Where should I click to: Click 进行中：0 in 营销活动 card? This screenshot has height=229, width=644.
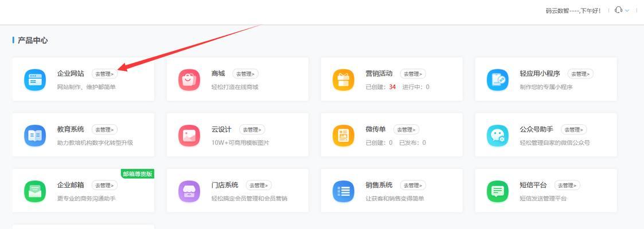tap(416, 87)
